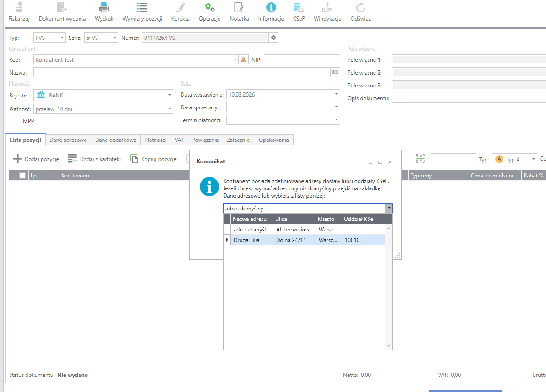Click Dodaj z kartoteki button

94,159
